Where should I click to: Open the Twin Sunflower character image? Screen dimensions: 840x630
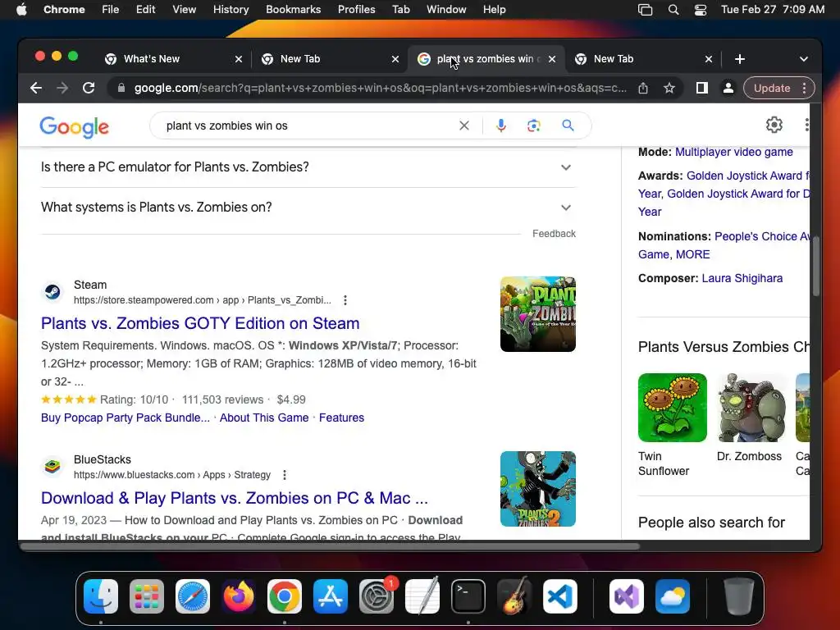pyautogui.click(x=673, y=408)
